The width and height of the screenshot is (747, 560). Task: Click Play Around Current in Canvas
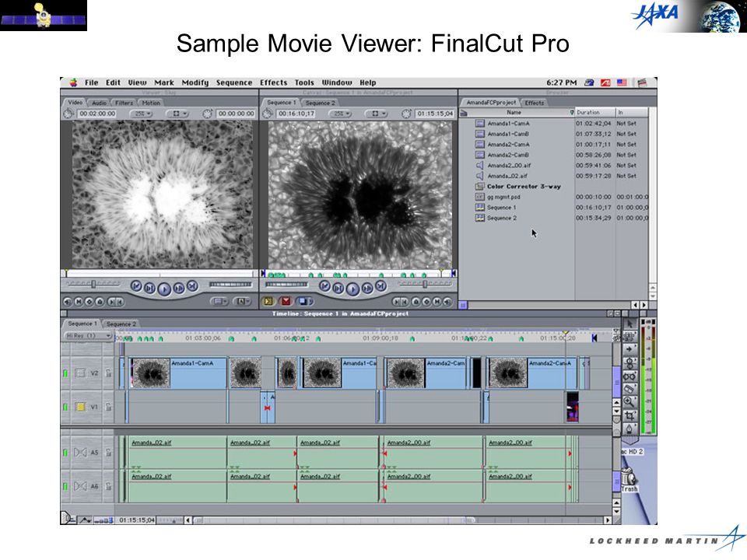point(366,288)
